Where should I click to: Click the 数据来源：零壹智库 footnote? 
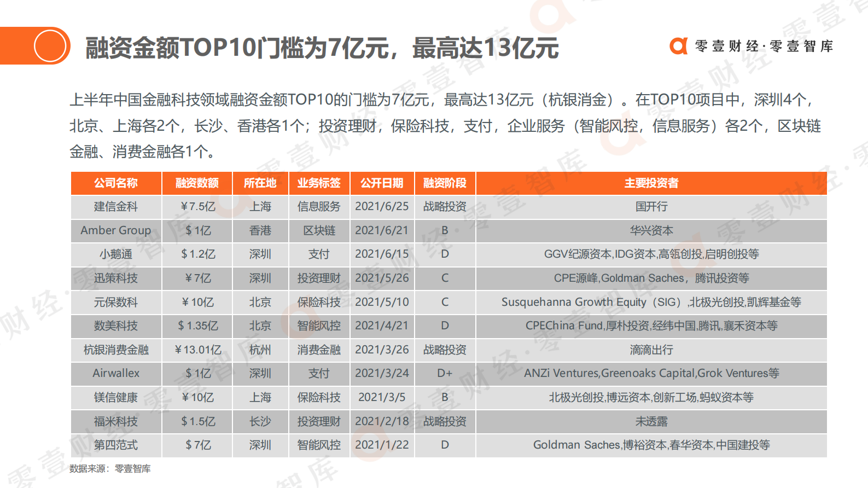pyautogui.click(x=110, y=469)
